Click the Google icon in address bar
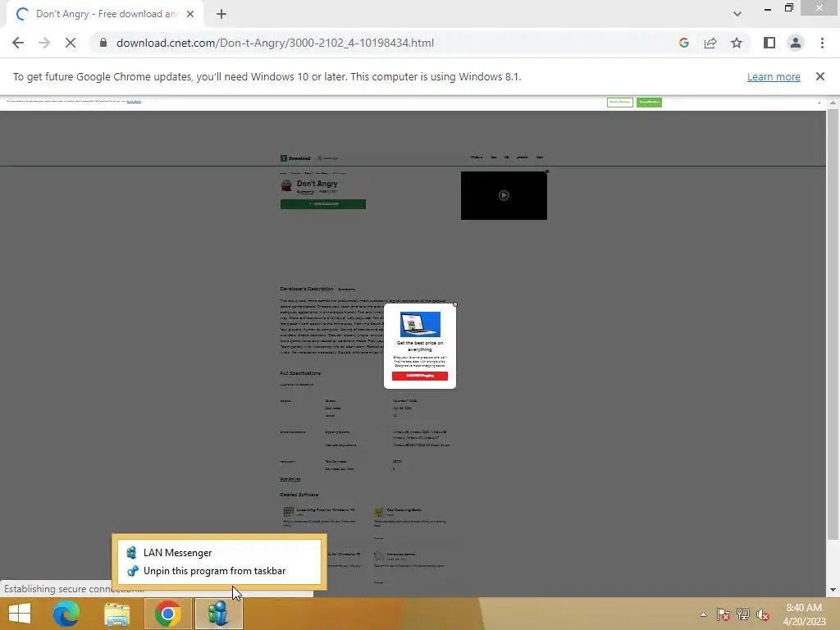Image resolution: width=840 pixels, height=630 pixels. pos(683,43)
